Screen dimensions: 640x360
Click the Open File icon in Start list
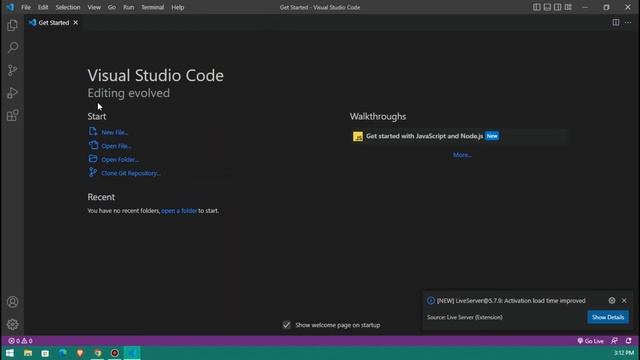93,145
